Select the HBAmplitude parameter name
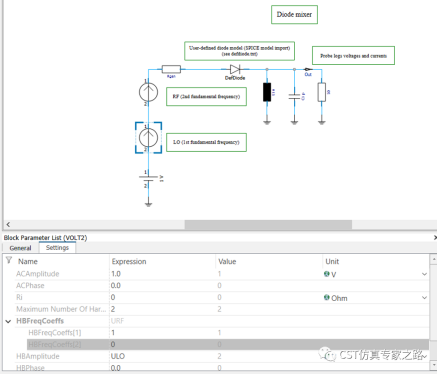This screenshot has height=375, width=437. (x=38, y=356)
